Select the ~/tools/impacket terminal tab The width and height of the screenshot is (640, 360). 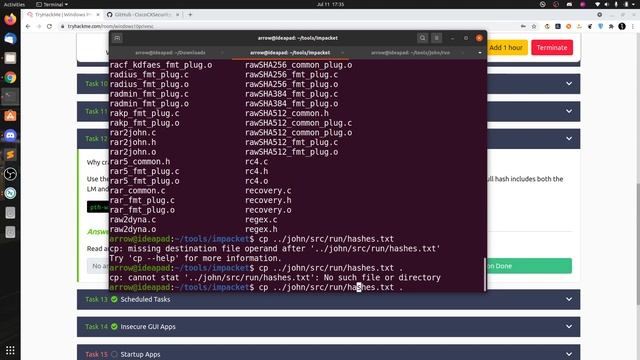tap(290, 53)
